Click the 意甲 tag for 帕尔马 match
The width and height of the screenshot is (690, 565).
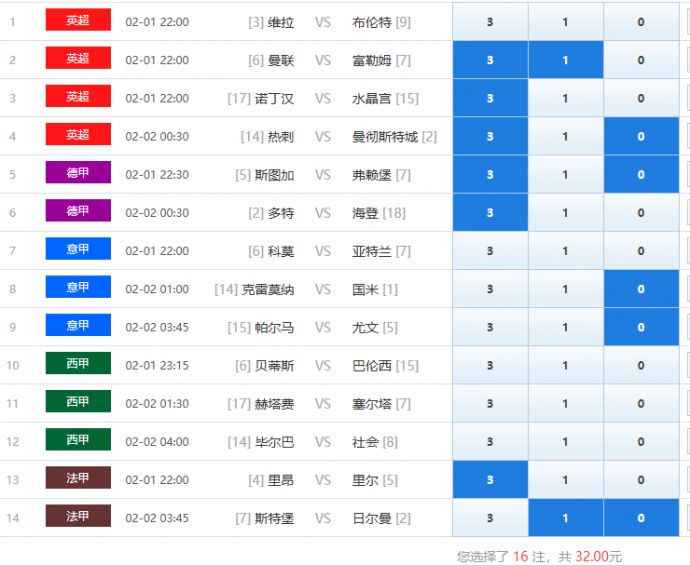78,326
